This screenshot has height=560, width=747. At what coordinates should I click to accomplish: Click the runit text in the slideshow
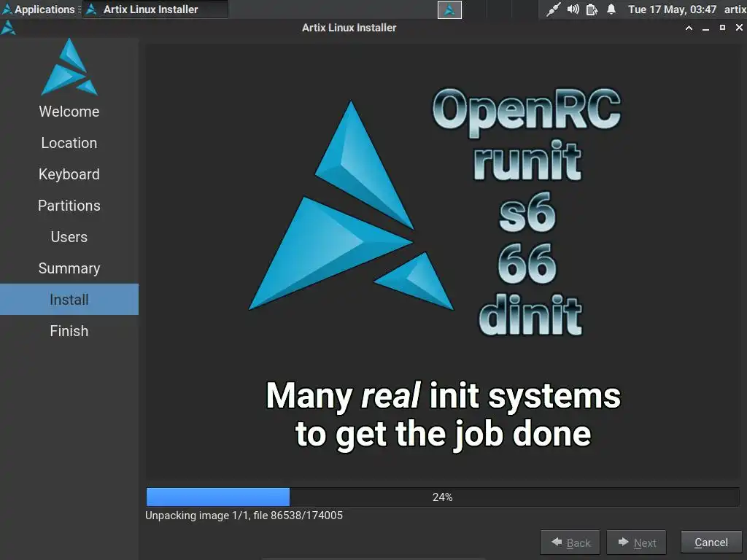tap(527, 160)
